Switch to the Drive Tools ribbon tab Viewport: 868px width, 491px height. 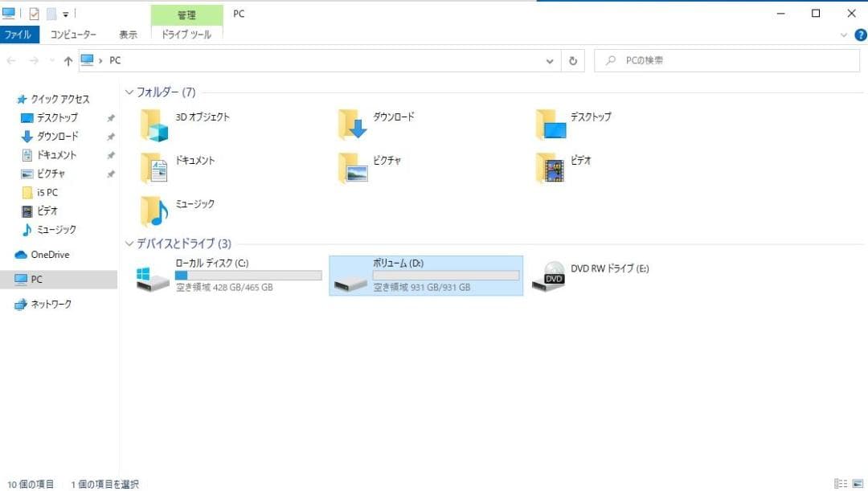coord(186,35)
